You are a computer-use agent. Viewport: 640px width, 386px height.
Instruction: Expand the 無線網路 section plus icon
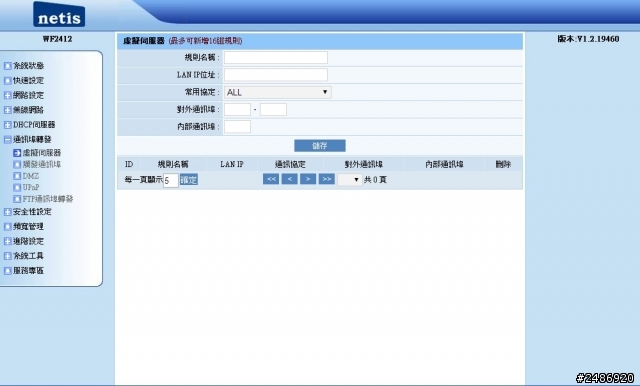point(7,110)
